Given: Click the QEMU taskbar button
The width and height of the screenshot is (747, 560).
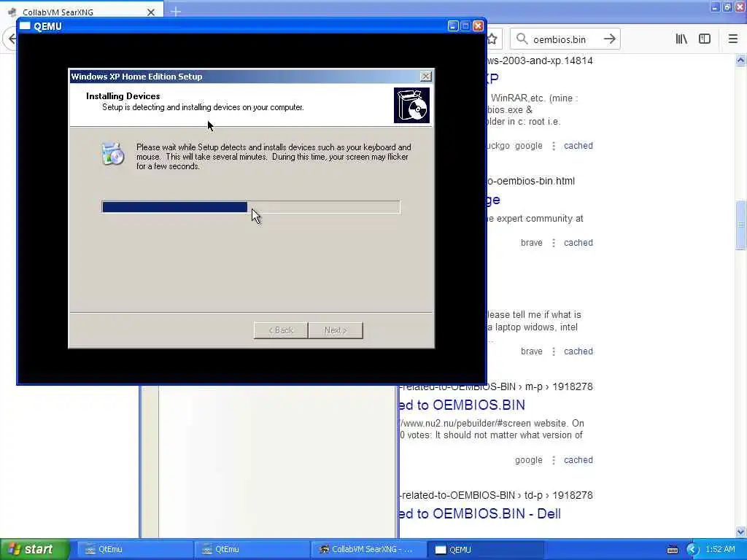Looking at the screenshot, I should click(487, 550).
